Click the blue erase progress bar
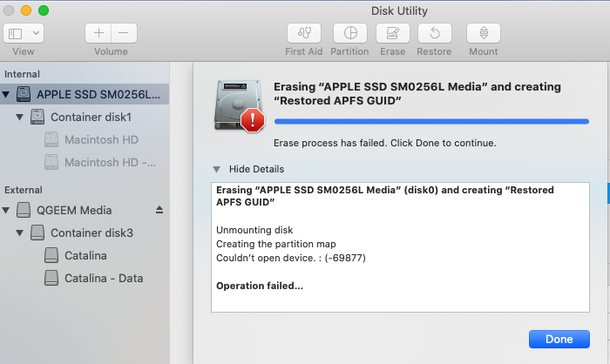 point(431,121)
